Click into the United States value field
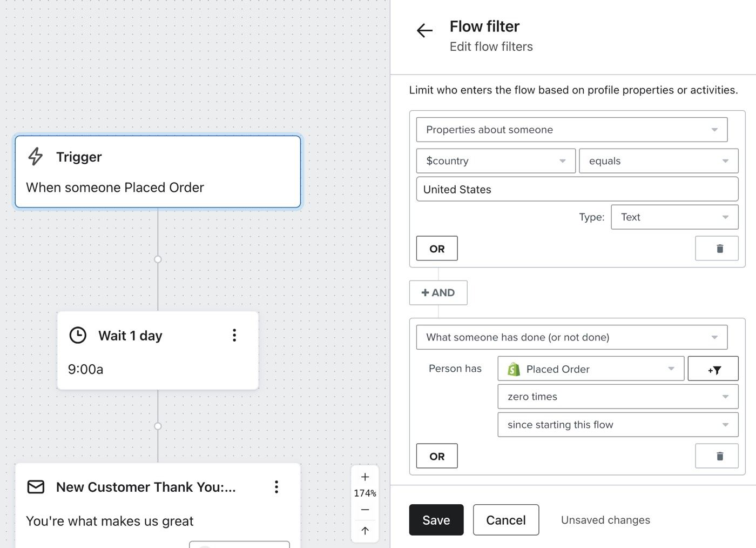 [x=577, y=190]
